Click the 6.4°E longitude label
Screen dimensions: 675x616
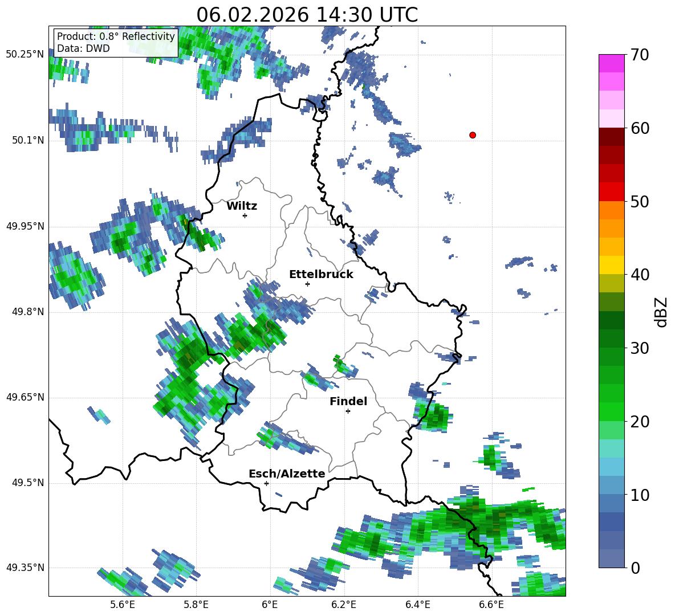[417, 605]
